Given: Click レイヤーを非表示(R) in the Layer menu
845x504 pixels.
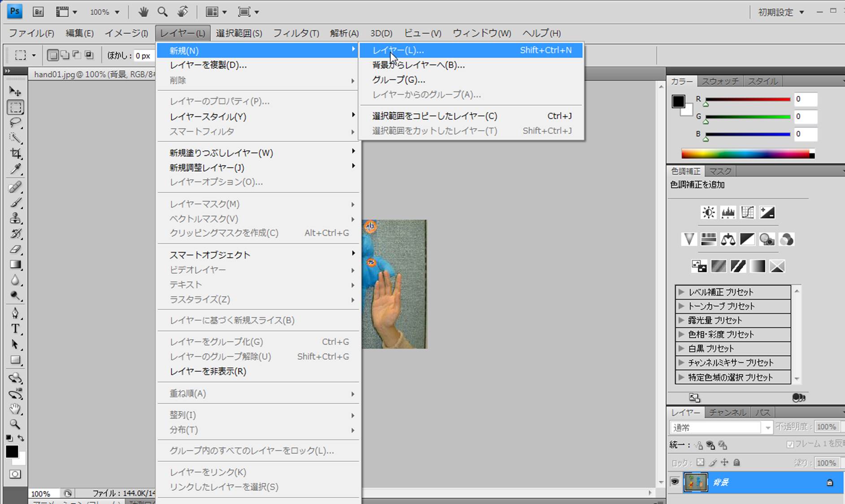Looking at the screenshot, I should pos(208,371).
